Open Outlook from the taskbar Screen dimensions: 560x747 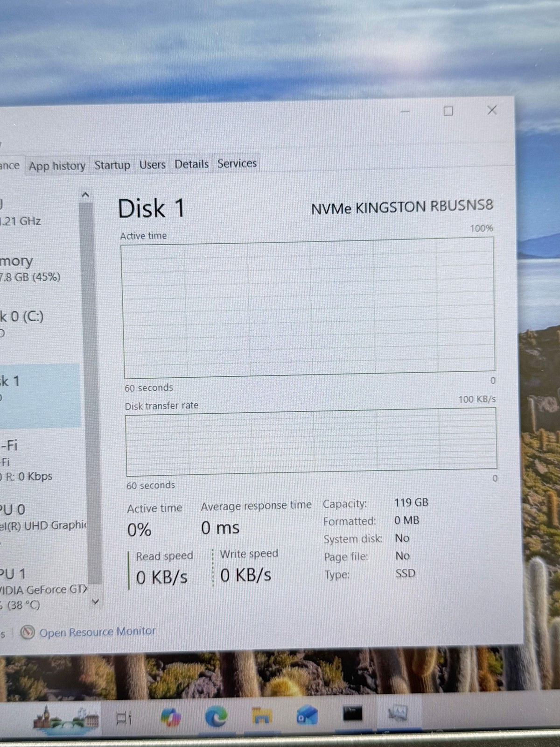[x=307, y=715]
